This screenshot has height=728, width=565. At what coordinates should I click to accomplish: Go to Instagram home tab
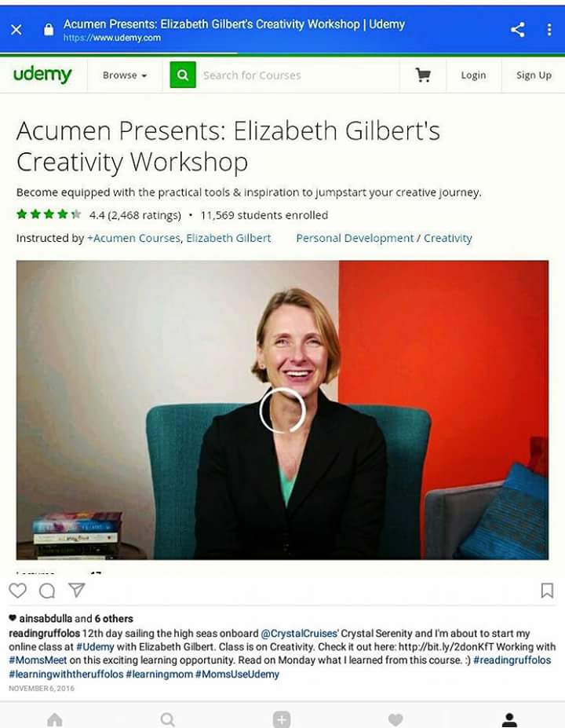55,720
